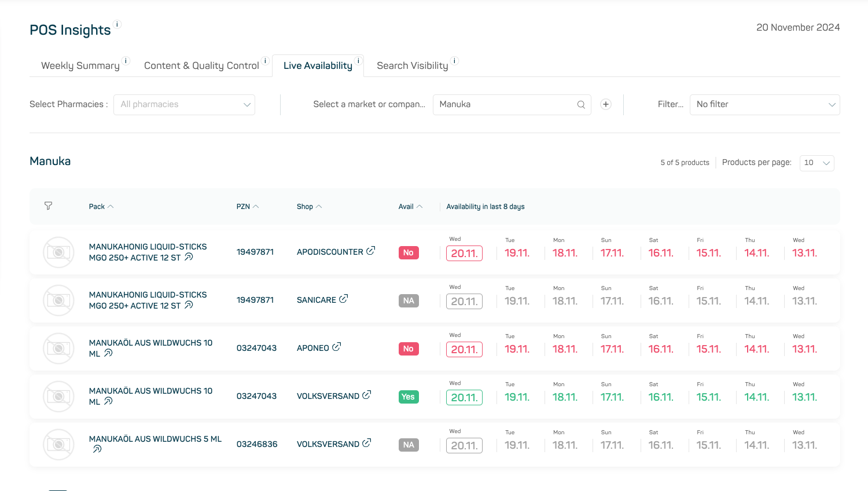868x491 pixels.
Task: Click product image placeholder in SANICARE row
Action: [x=58, y=301]
